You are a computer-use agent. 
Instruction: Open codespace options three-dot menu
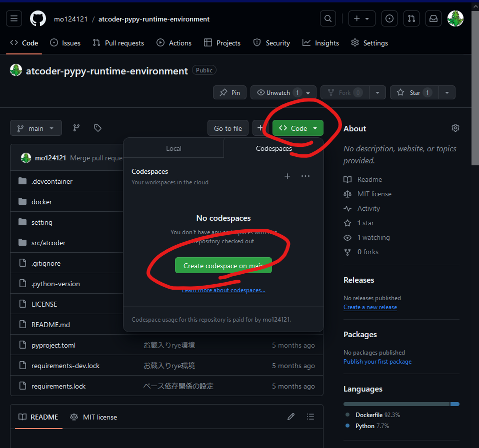[305, 176]
